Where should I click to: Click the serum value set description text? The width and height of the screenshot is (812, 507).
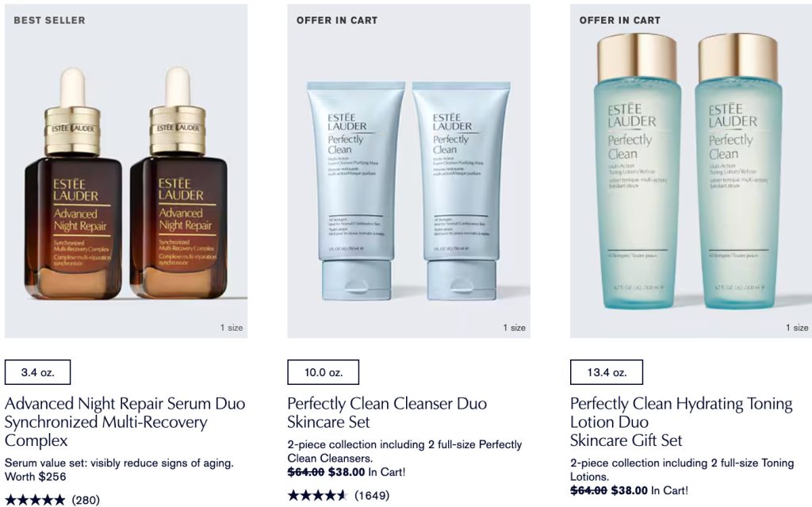pos(119,469)
